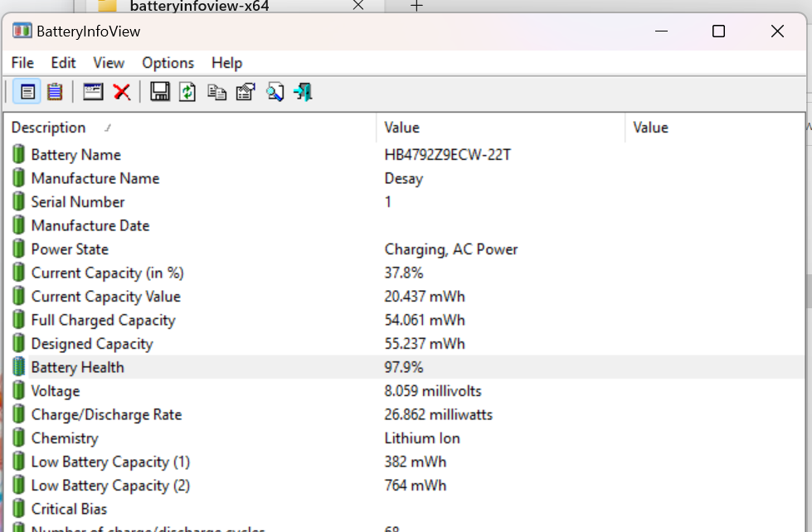Open Properties toolbar icon
The width and height of the screenshot is (812, 532).
coord(246,92)
